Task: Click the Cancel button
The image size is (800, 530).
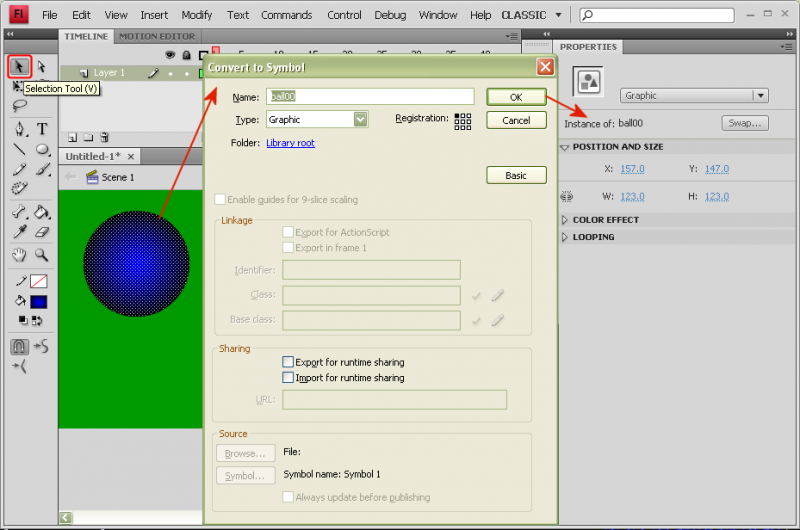Action: [516, 120]
